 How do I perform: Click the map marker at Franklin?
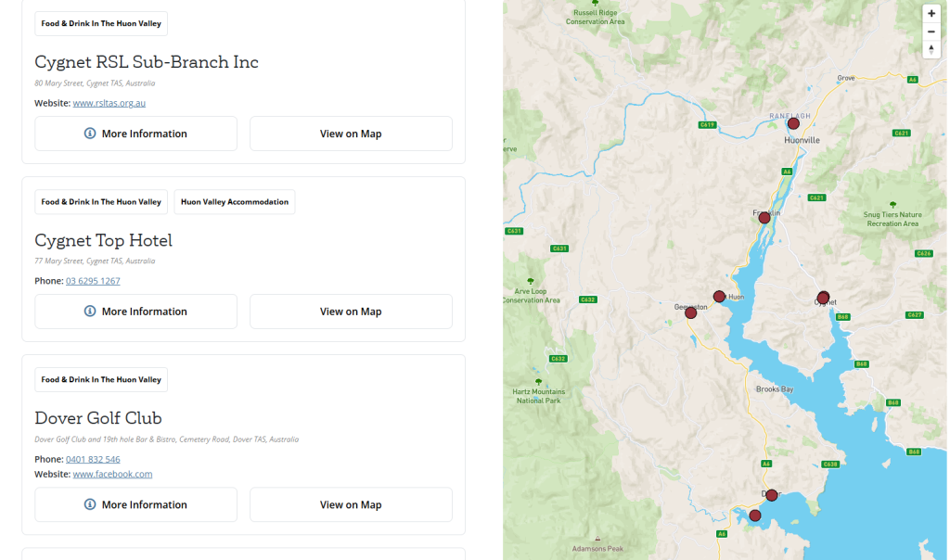point(764,217)
